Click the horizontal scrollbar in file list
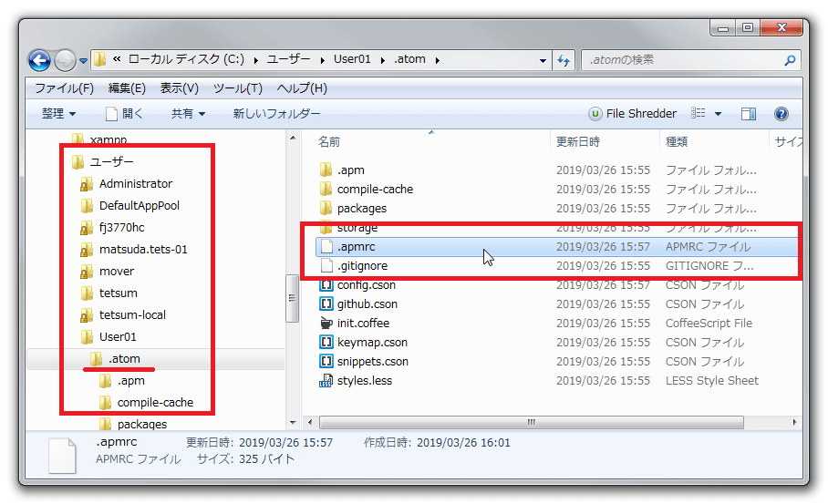This screenshot has height=504, width=828. coord(529,423)
